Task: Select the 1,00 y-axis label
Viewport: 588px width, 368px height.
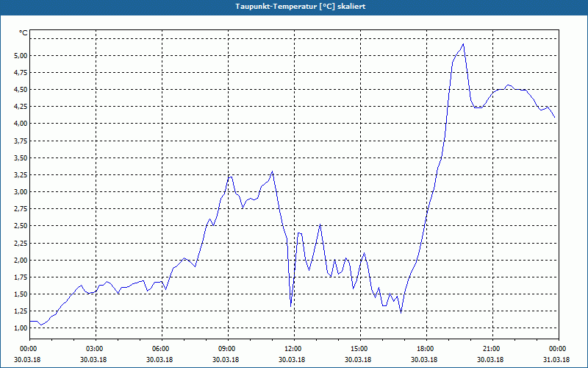Action: click(21, 328)
